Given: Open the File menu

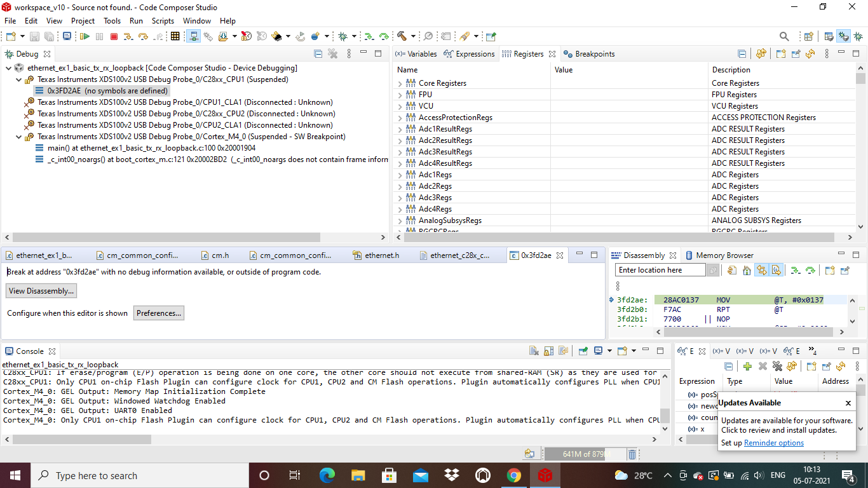Looking at the screenshot, I should click(x=10, y=21).
